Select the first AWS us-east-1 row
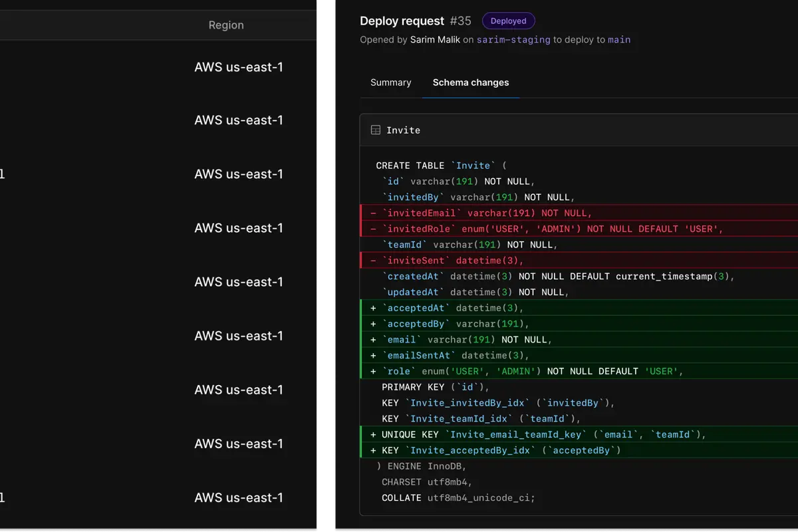Screen dimensions: 798x532 (238, 66)
